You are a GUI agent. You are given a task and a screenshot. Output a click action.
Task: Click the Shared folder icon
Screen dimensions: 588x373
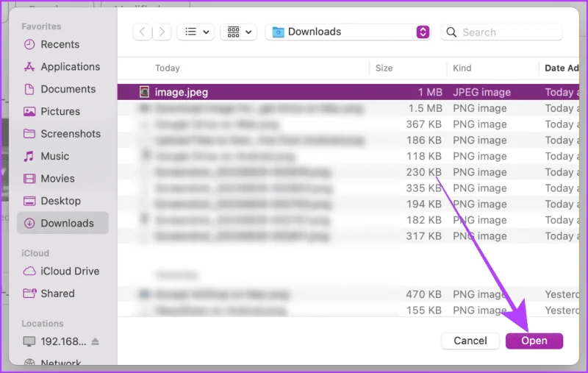pyautogui.click(x=29, y=293)
